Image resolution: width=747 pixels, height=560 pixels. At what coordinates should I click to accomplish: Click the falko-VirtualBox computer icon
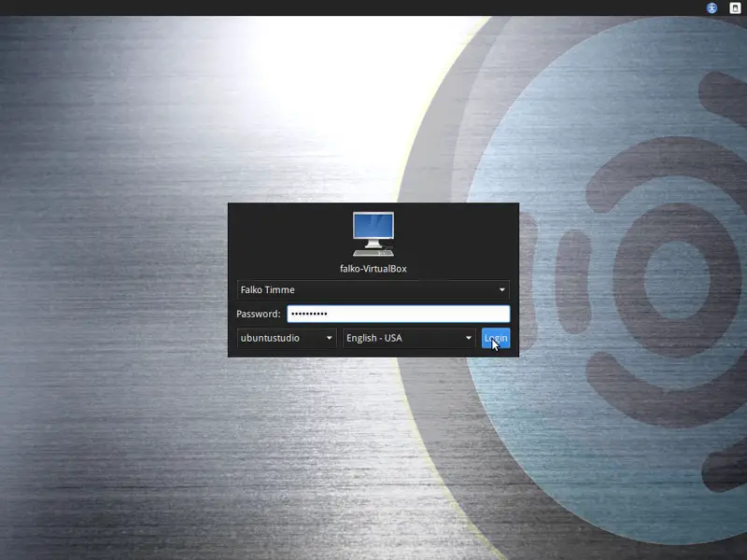pyautogui.click(x=373, y=234)
